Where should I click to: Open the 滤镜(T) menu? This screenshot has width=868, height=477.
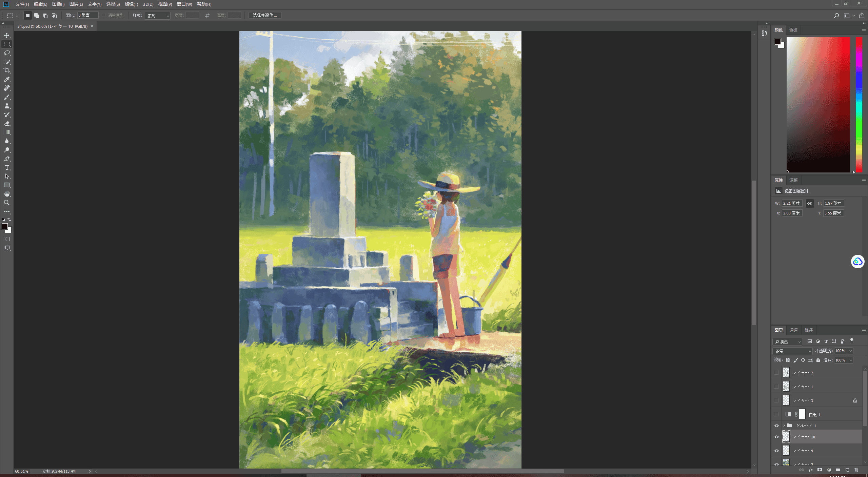131,4
